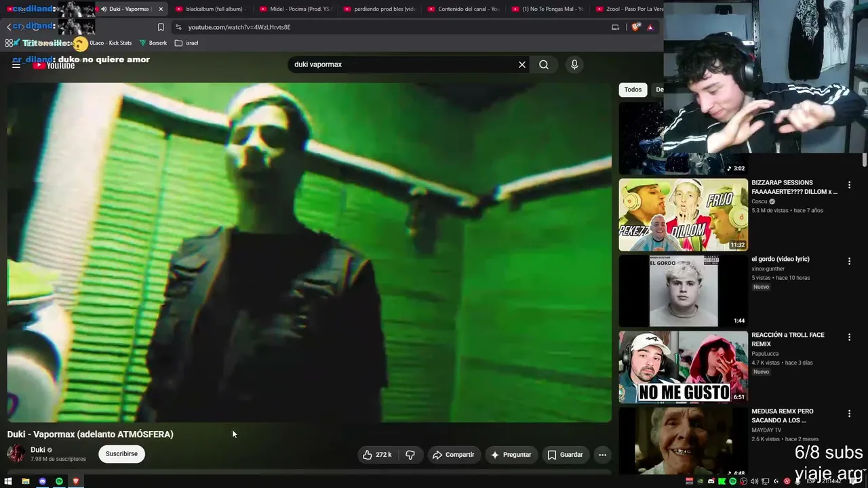
Task: Start voice search with the microphone icon
Action: (x=574, y=64)
